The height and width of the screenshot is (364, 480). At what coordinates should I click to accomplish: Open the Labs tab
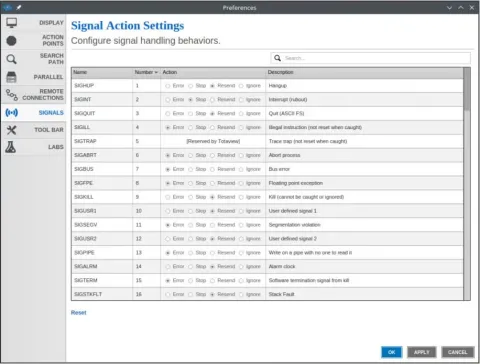[33, 147]
